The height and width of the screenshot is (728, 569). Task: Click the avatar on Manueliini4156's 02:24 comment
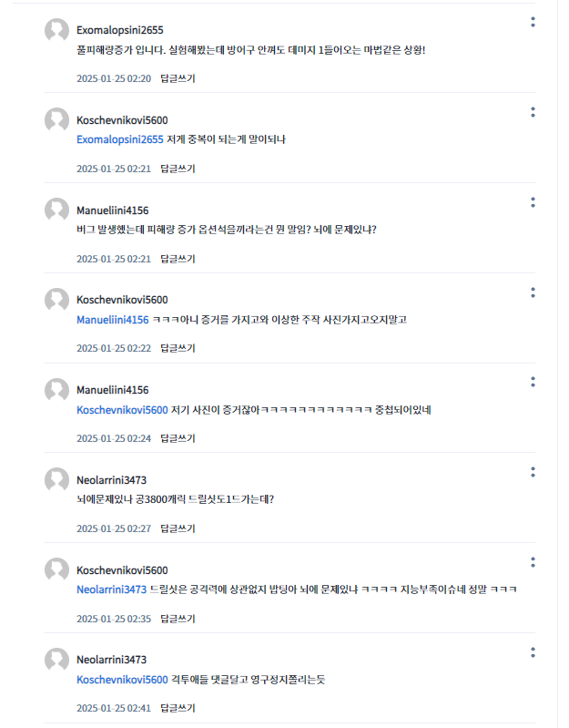[56, 390]
